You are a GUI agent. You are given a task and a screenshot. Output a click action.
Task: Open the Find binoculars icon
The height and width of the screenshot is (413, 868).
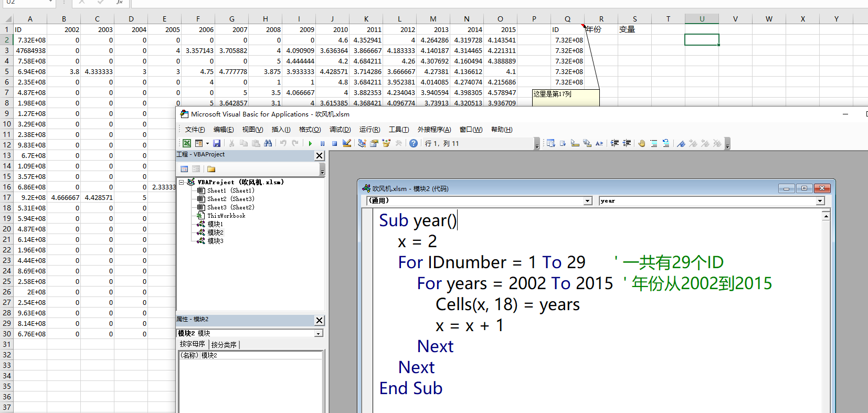tap(268, 143)
